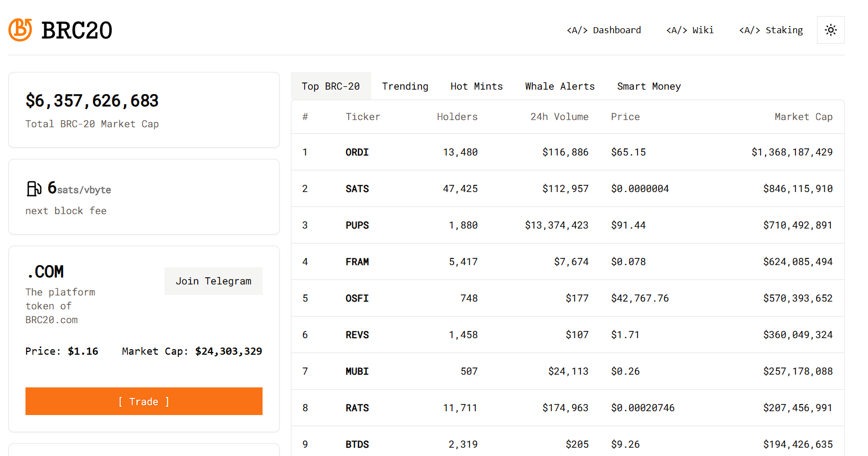Open the Staking nav link
Image resolution: width=868 pixels, height=456 pixels.
point(771,30)
